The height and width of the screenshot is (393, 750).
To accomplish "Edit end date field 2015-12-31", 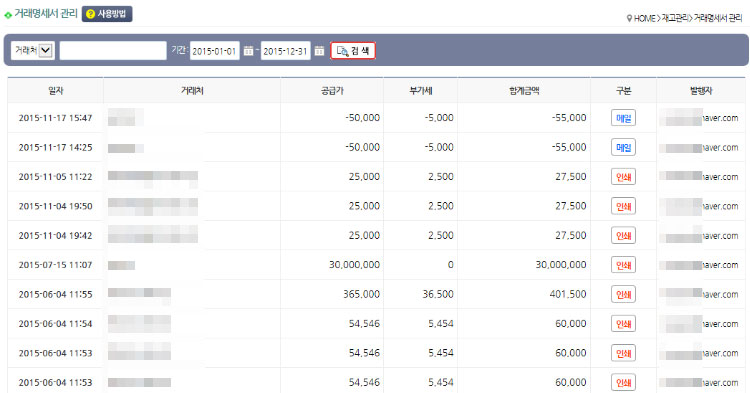I will pyautogui.click(x=286, y=51).
